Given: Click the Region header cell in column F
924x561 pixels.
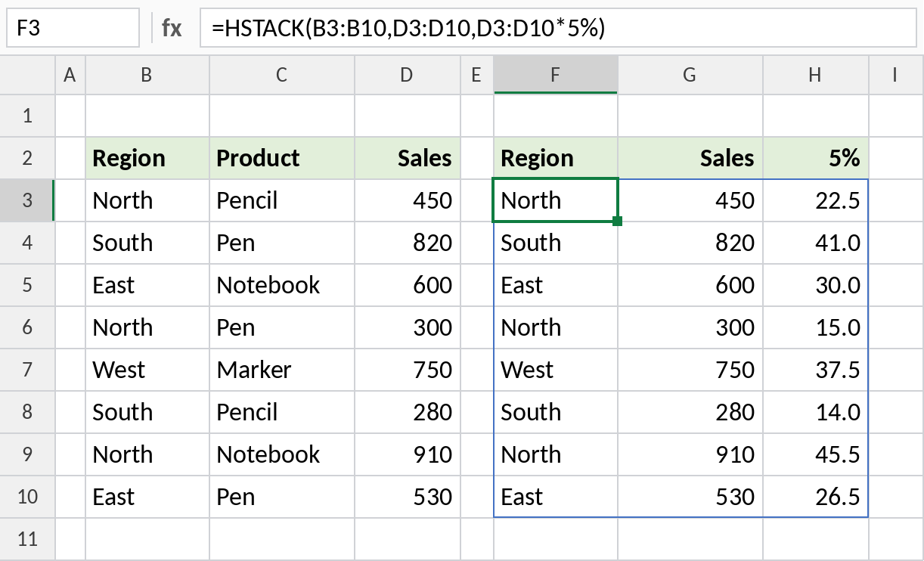Looking at the screenshot, I should click(556, 158).
